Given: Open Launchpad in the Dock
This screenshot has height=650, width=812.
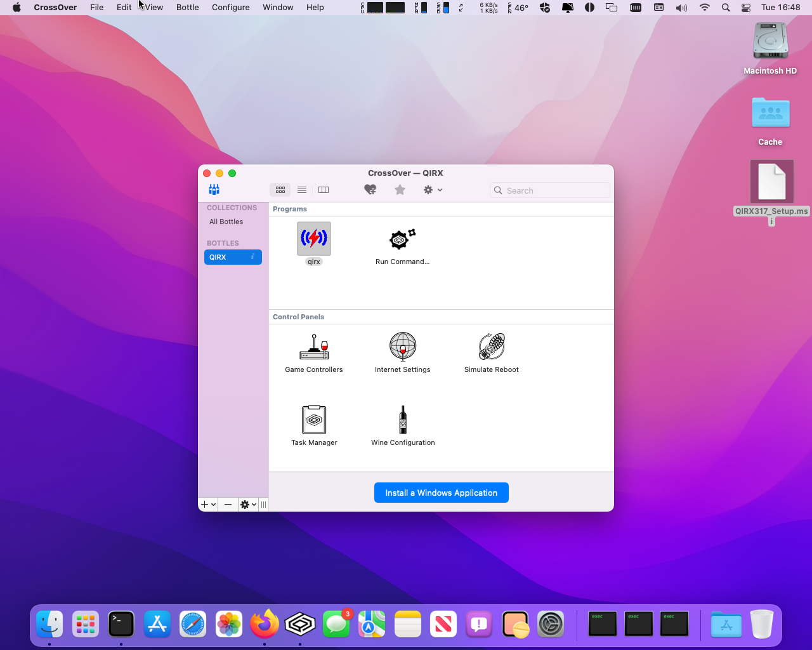Looking at the screenshot, I should tap(86, 625).
